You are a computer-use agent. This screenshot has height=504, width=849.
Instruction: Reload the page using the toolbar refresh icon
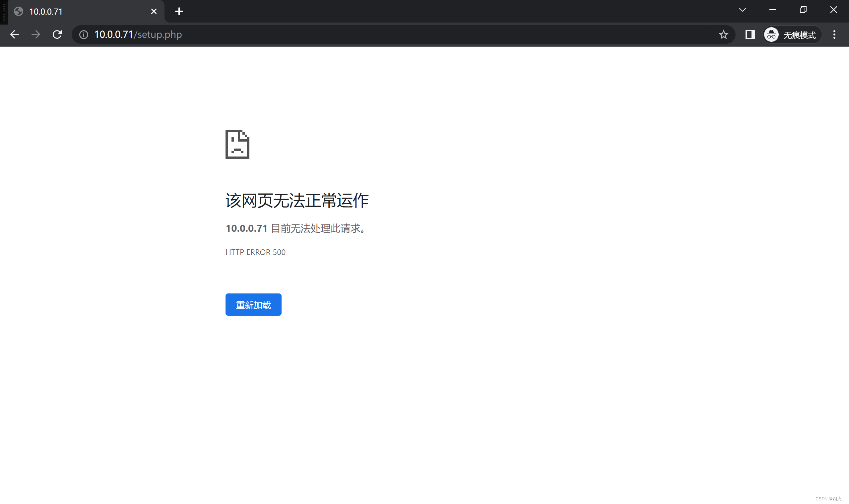pyautogui.click(x=57, y=34)
